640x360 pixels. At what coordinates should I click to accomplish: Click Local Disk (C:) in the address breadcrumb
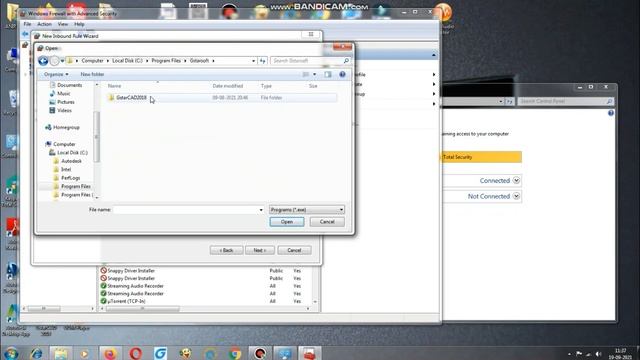point(127,60)
